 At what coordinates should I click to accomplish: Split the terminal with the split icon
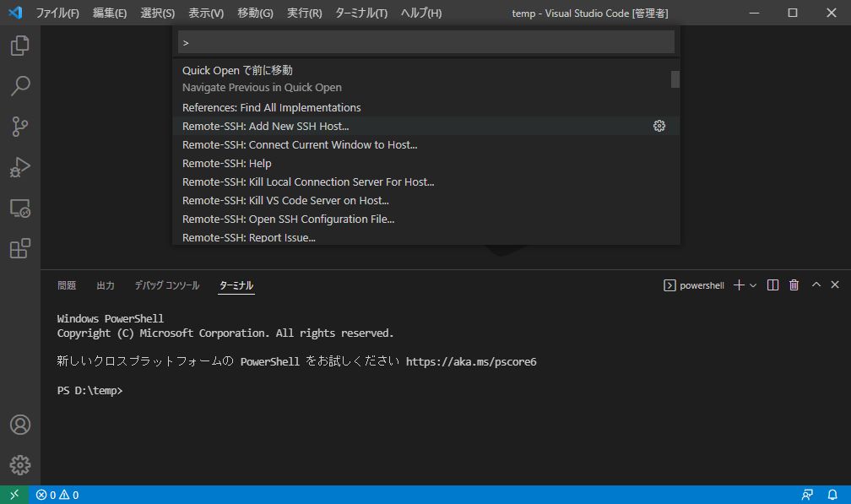tap(772, 285)
